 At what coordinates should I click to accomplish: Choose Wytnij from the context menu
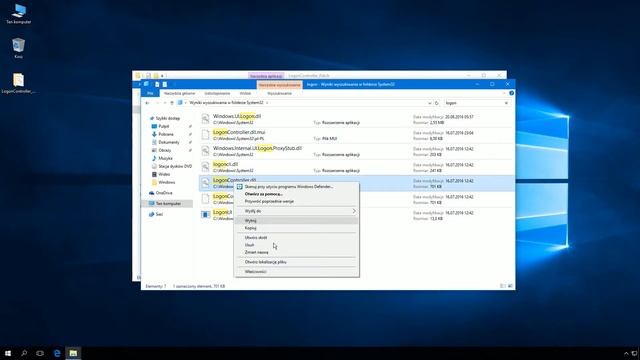coord(297,220)
